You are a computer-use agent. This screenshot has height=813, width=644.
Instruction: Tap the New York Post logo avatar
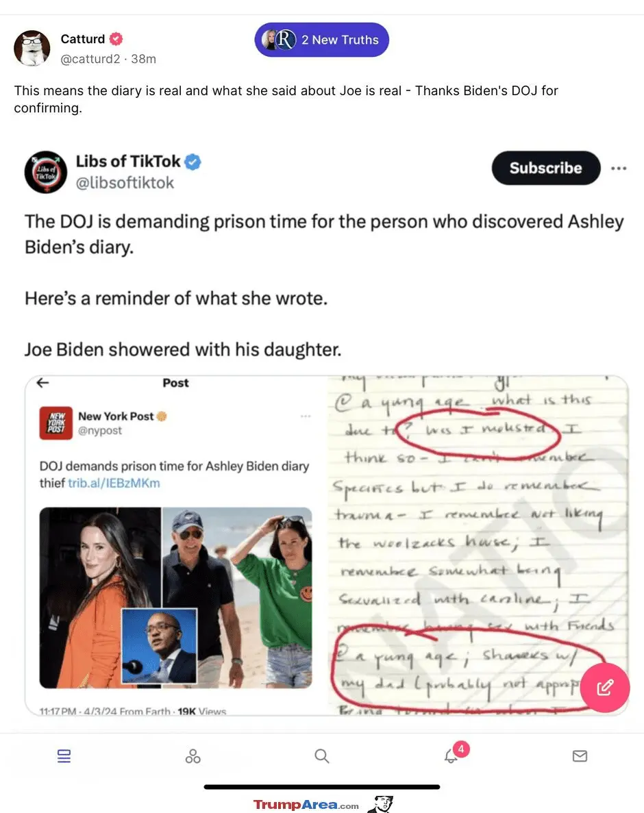(56, 423)
